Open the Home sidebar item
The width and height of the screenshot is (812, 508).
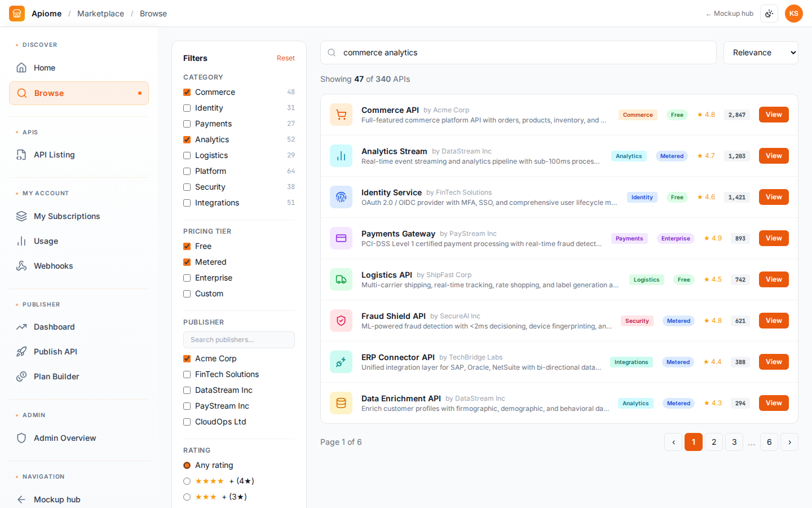pos(79,68)
